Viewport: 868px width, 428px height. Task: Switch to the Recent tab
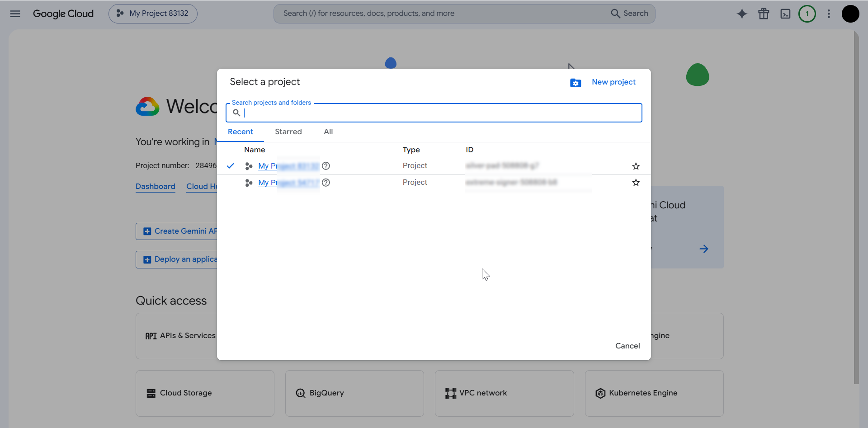tap(241, 132)
